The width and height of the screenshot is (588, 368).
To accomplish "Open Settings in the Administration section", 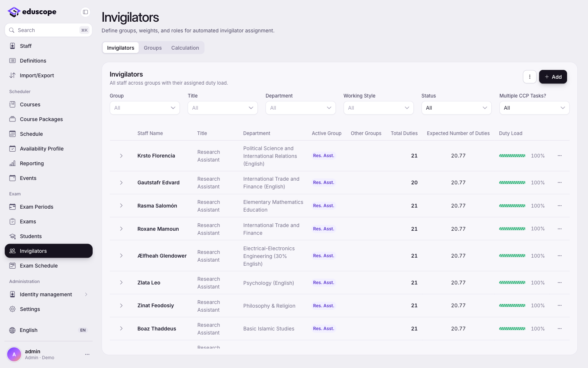I will pos(49,309).
